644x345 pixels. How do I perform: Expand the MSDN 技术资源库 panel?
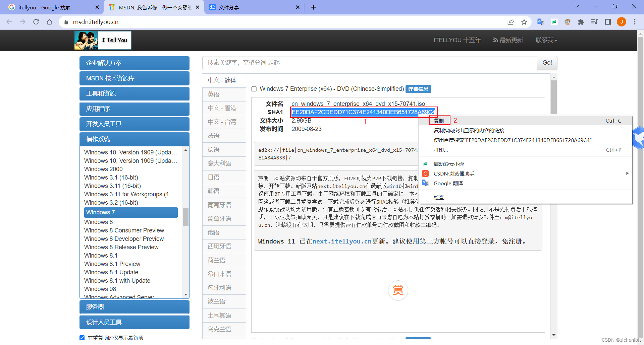pyautogui.click(x=135, y=78)
